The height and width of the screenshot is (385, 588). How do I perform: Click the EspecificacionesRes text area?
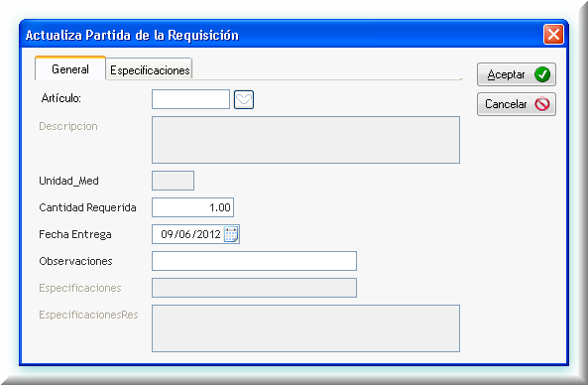305,328
